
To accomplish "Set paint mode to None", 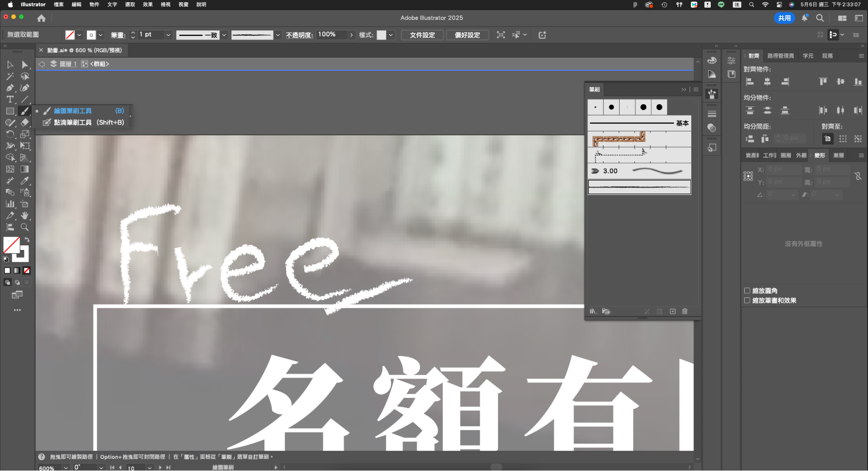I will pyautogui.click(x=26, y=270).
